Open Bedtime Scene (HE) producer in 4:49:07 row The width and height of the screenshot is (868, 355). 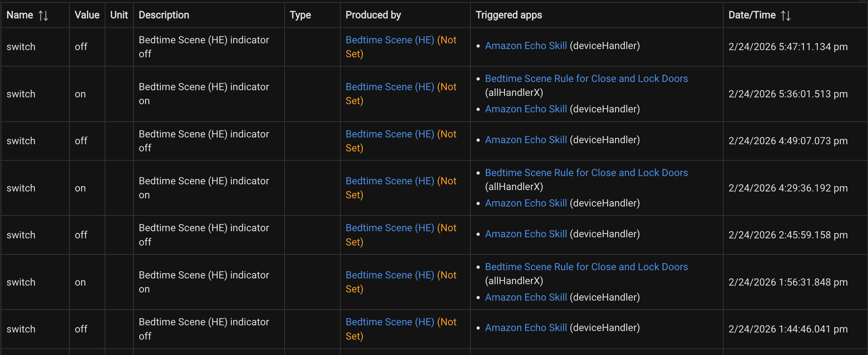click(x=390, y=134)
